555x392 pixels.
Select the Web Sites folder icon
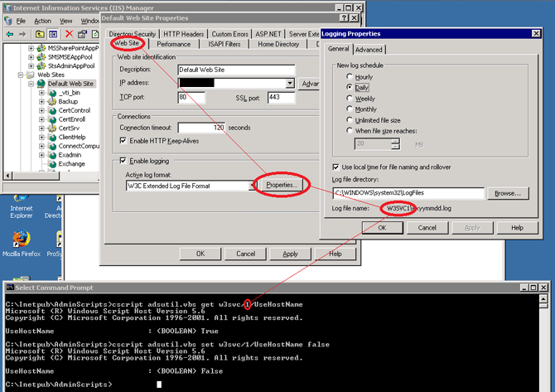pyautogui.click(x=31, y=75)
